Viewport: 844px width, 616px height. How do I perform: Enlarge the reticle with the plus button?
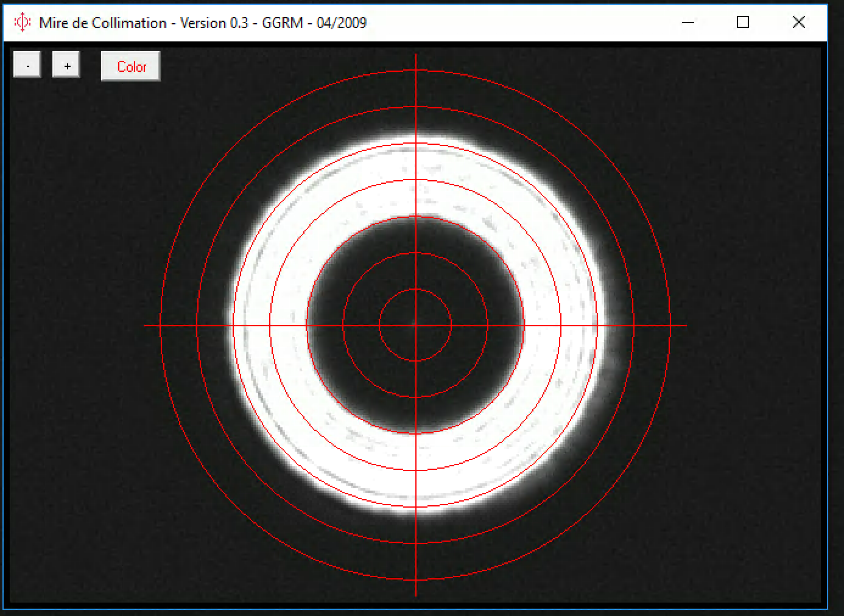[66, 64]
